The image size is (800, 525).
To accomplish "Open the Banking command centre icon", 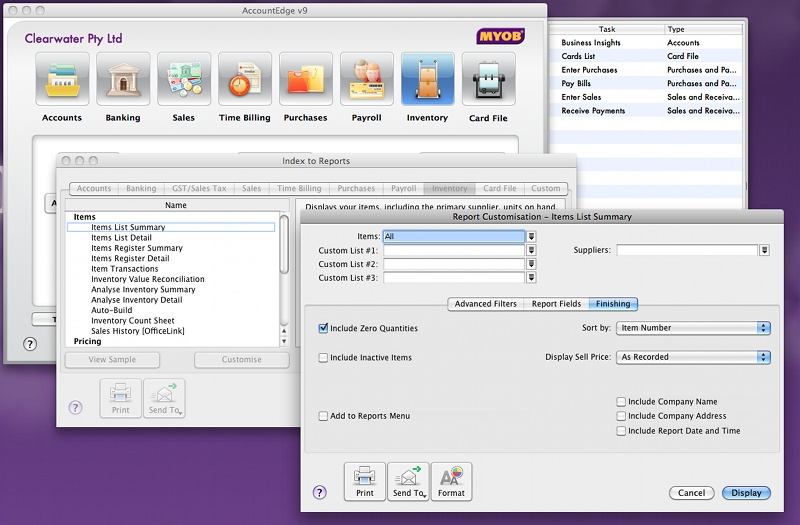I will click(123, 80).
